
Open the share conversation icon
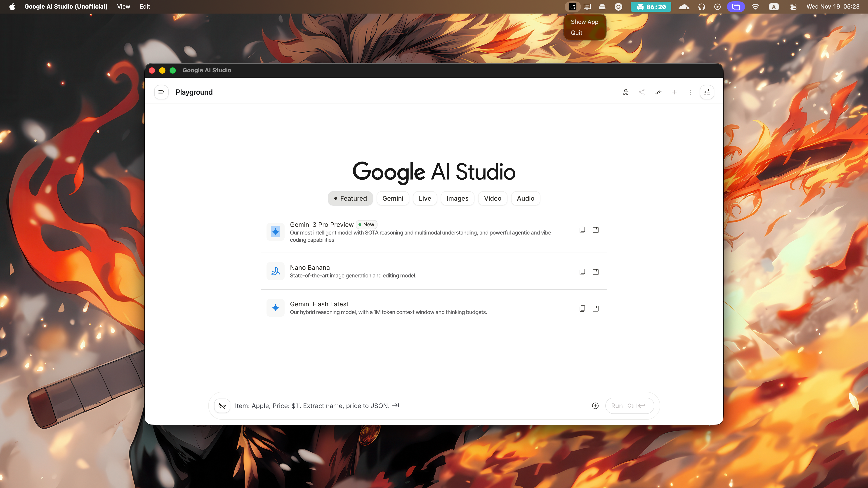(x=642, y=92)
